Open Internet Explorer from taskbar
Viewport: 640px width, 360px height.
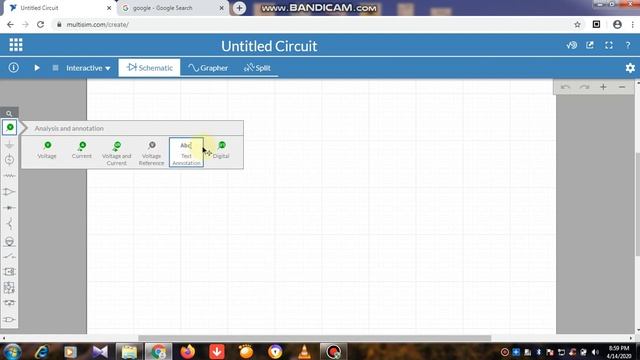point(42,351)
